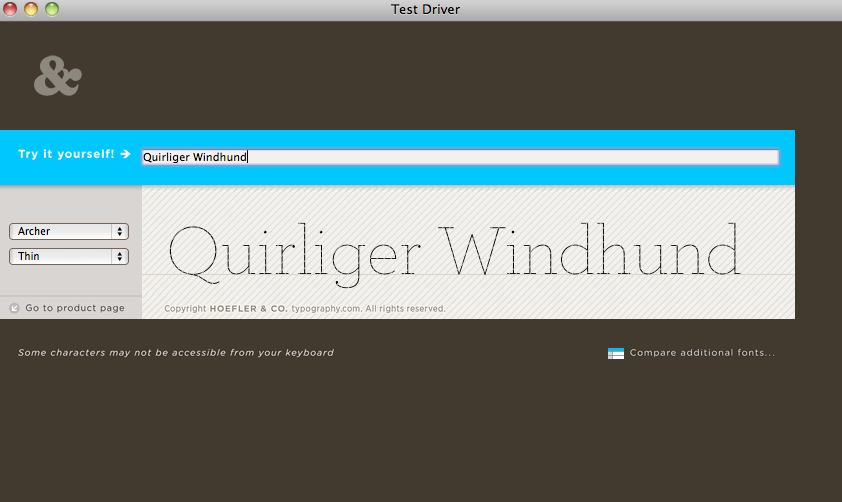Click the Quirliger Windhund text input field
The width and height of the screenshot is (842, 502).
[460, 157]
